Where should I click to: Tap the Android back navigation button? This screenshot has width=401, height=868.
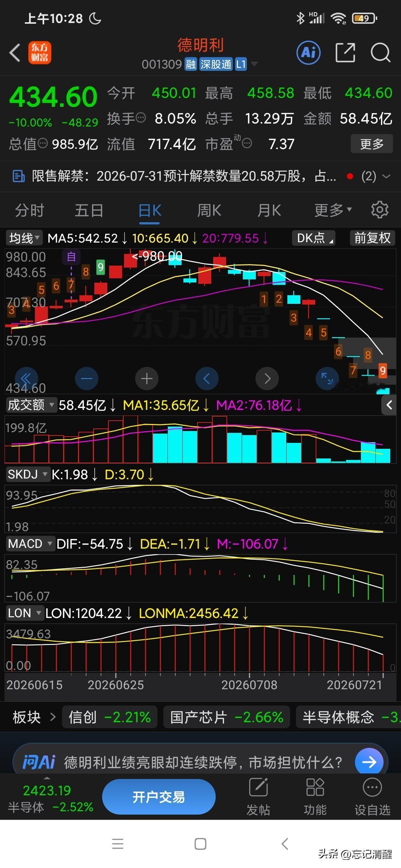[285, 844]
